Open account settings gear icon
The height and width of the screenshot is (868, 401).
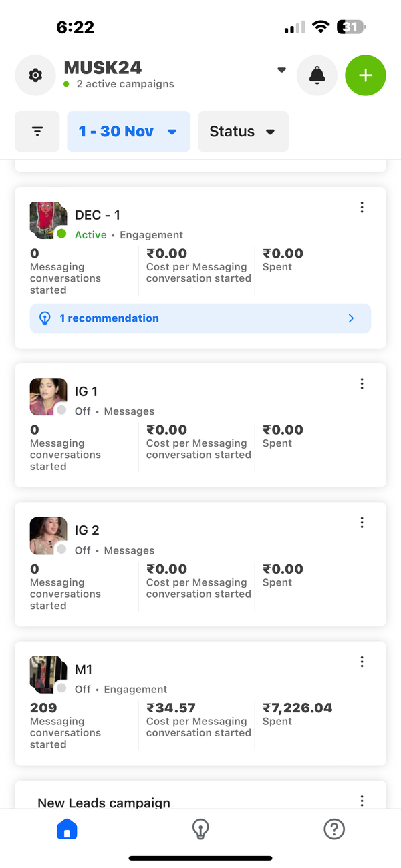(x=35, y=75)
